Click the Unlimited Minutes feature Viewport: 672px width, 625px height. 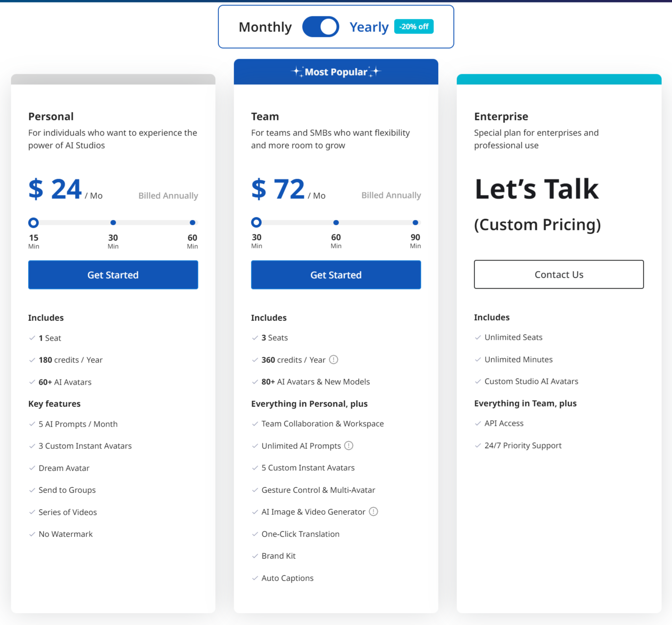click(518, 359)
